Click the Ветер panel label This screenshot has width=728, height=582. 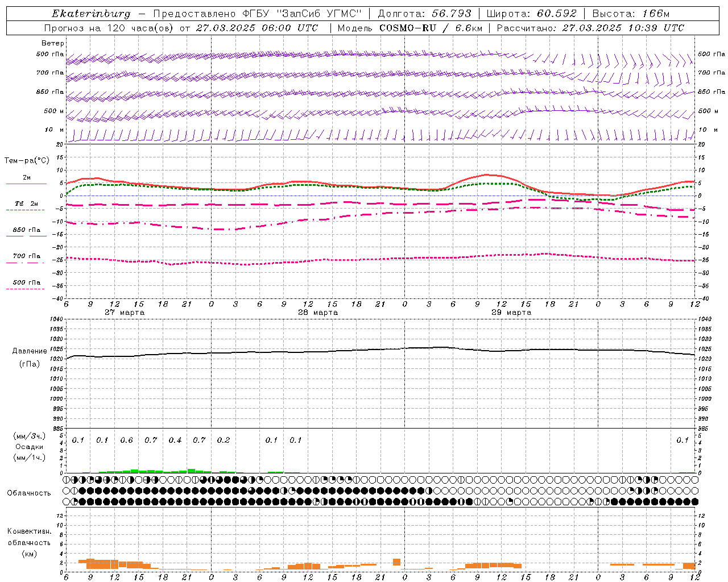pyautogui.click(x=53, y=43)
